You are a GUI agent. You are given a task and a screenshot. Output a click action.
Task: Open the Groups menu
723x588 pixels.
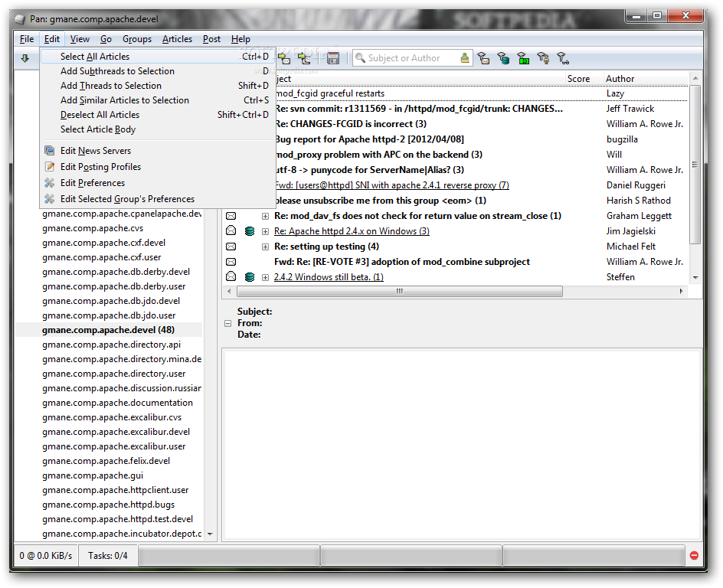(x=137, y=39)
